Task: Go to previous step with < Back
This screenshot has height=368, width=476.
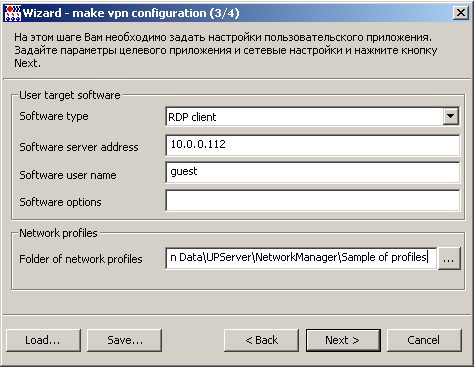Action: 261,340
